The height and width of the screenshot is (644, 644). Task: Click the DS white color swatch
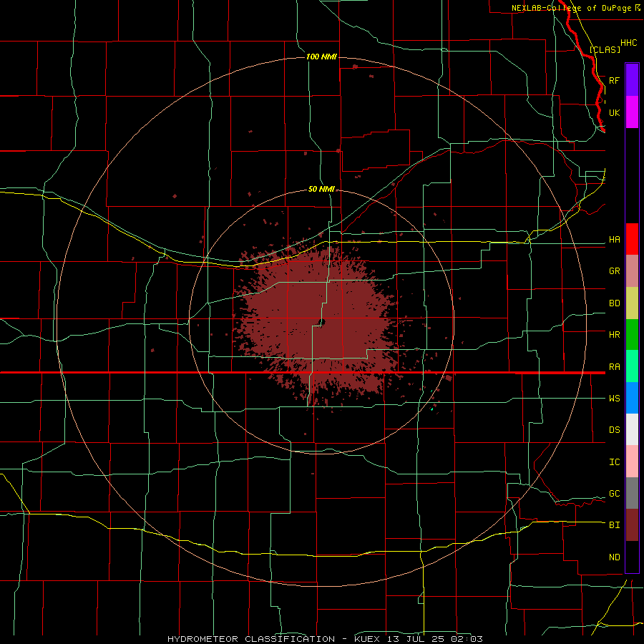tap(632, 429)
